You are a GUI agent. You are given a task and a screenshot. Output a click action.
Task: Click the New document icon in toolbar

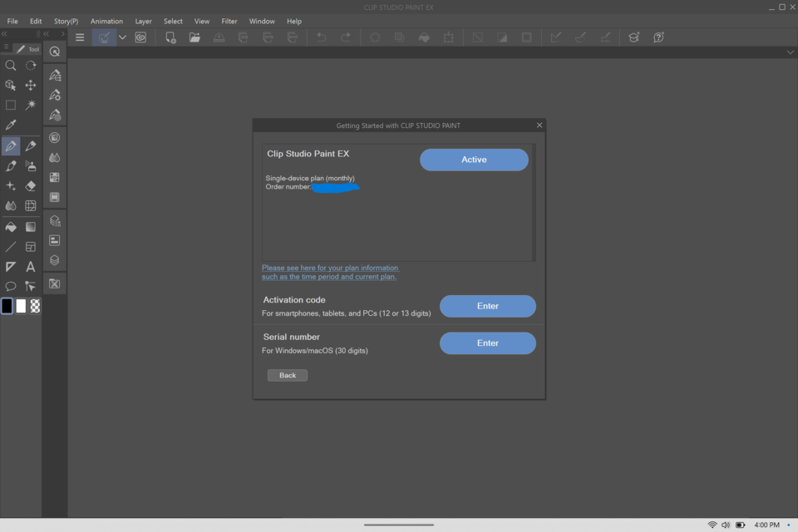click(x=170, y=37)
